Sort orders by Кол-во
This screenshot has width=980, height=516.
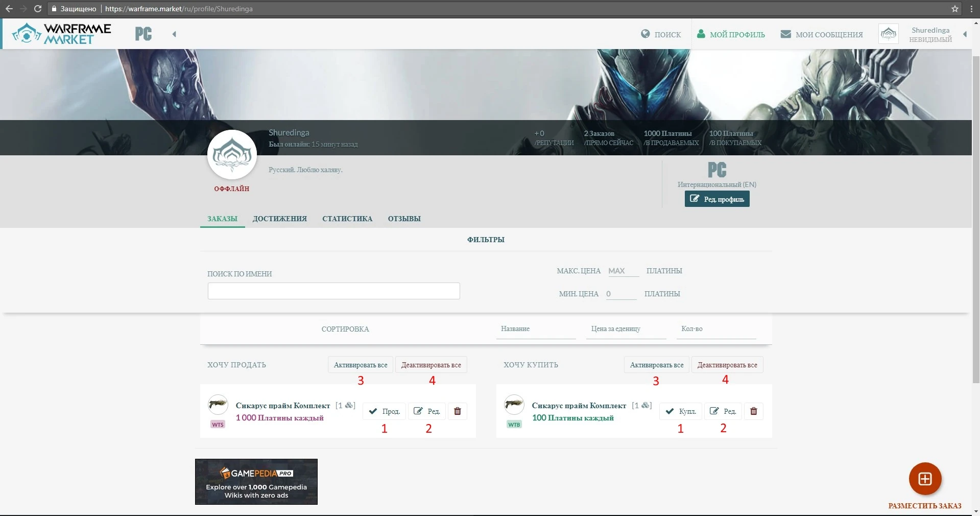(716, 329)
